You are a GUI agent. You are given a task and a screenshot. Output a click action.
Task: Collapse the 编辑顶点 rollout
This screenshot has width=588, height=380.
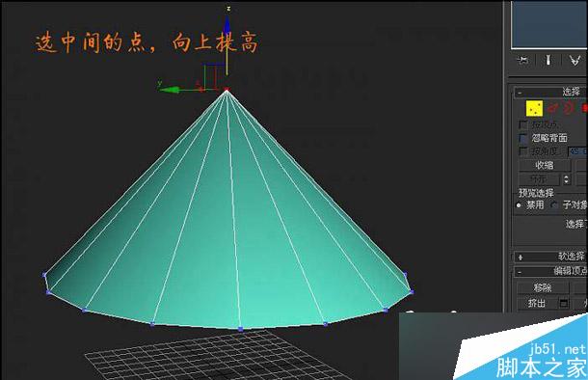549,271
